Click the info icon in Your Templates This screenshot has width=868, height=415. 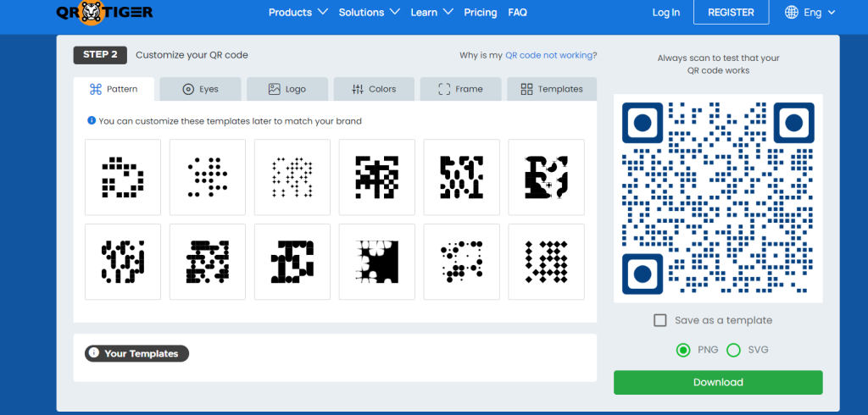coord(94,353)
